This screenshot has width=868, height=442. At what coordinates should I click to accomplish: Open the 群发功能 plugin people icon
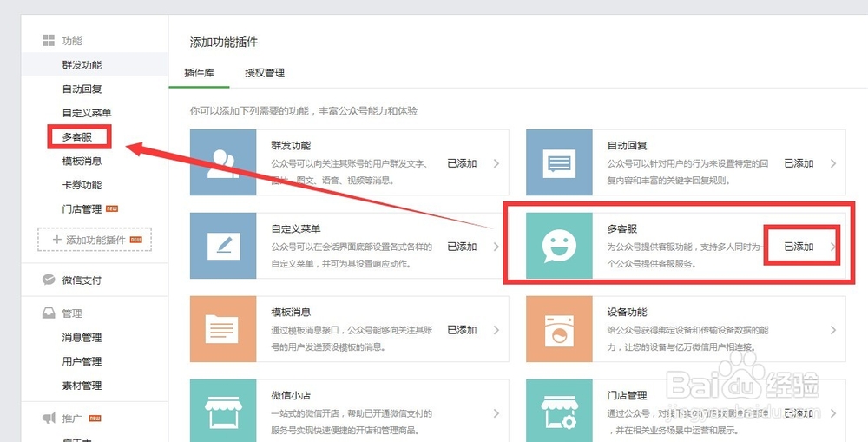click(x=223, y=163)
